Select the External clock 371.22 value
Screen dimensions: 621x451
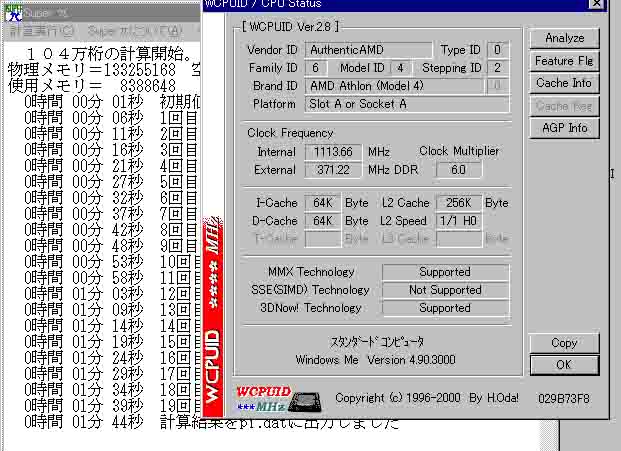pos(333,170)
